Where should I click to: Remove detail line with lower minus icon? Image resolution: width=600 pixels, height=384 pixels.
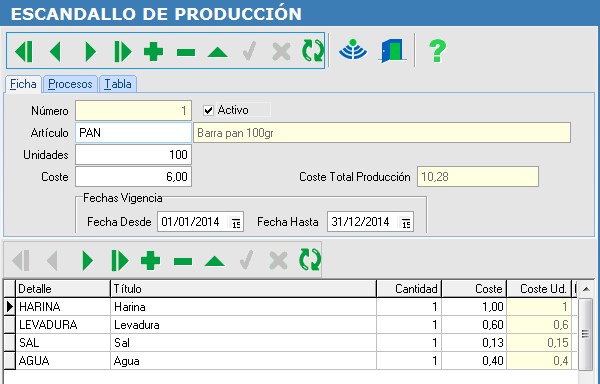coord(183,261)
